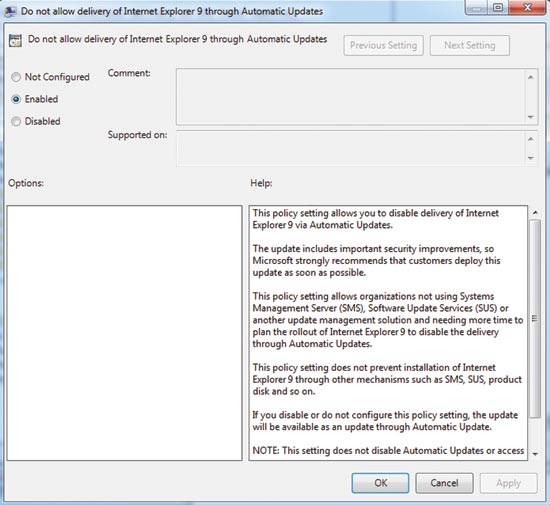Dismiss the dialog with the Cancel button
The image size is (550, 505).
pyautogui.click(x=444, y=483)
